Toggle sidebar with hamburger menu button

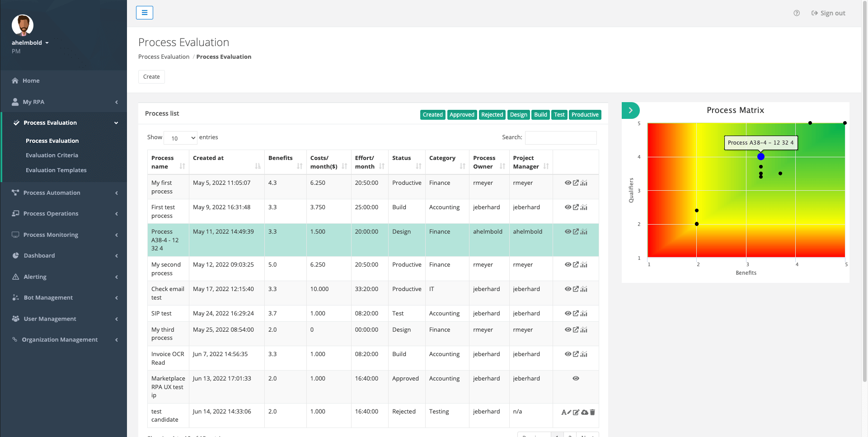[x=145, y=13]
